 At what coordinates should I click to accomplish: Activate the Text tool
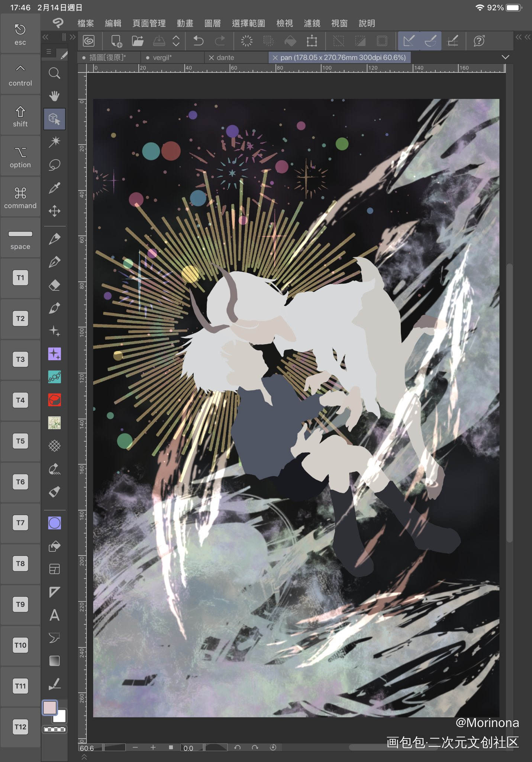tap(54, 615)
